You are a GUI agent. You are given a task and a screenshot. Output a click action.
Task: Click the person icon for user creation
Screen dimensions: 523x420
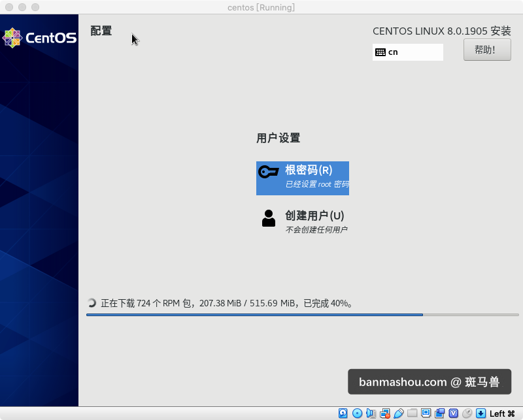coord(269,218)
